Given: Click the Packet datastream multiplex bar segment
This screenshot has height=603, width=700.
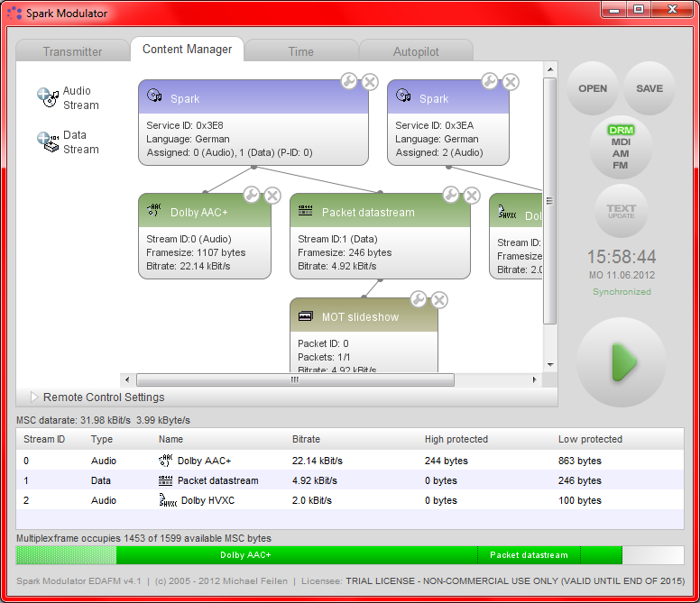Looking at the screenshot, I should click(529, 555).
